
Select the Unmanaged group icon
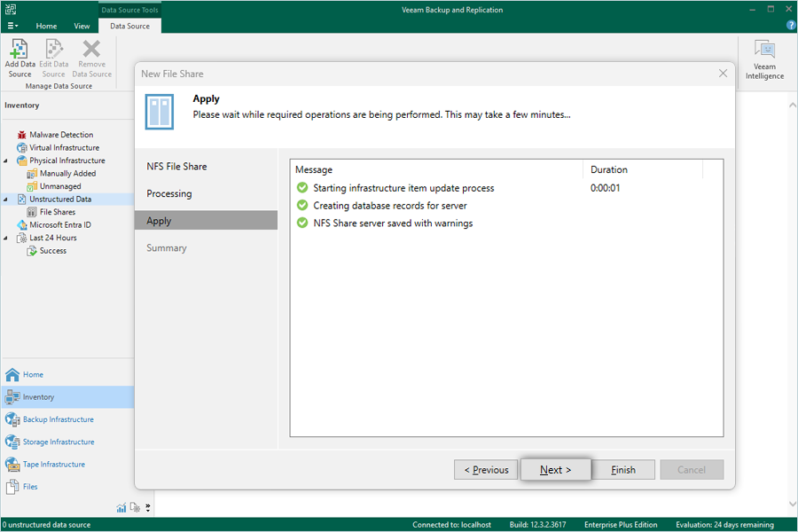tap(32, 186)
